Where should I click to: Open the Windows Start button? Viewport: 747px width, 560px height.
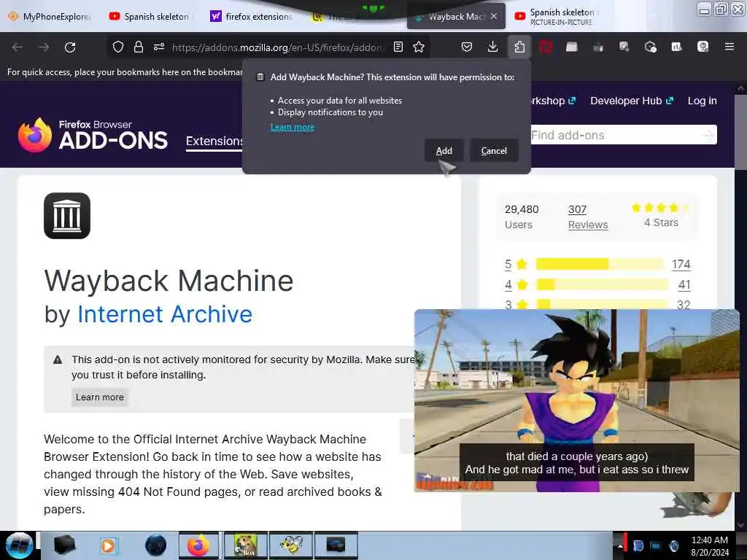point(19,545)
